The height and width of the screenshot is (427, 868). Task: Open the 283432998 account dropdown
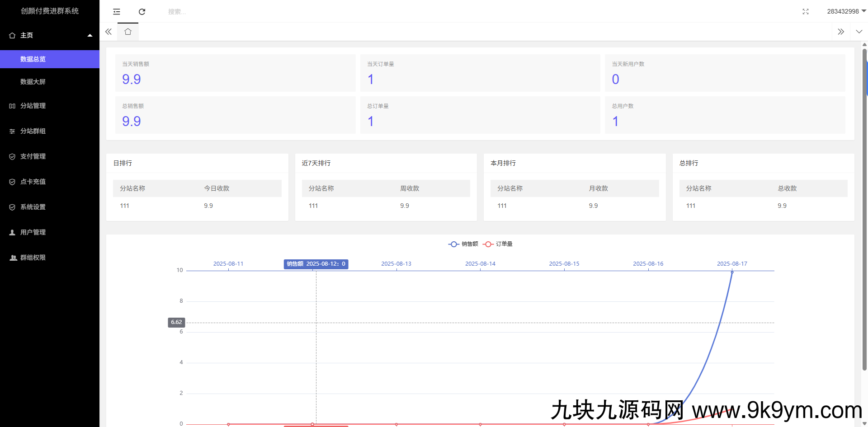pos(846,11)
